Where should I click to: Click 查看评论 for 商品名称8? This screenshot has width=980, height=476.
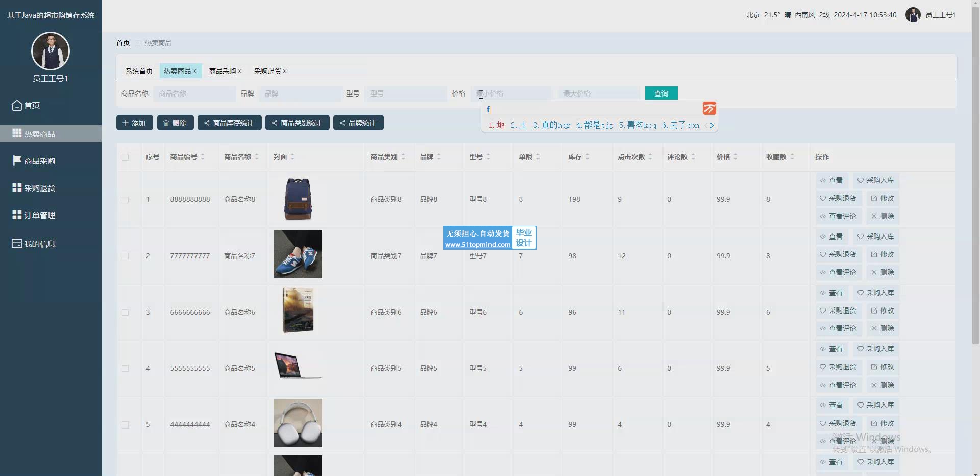(x=838, y=216)
